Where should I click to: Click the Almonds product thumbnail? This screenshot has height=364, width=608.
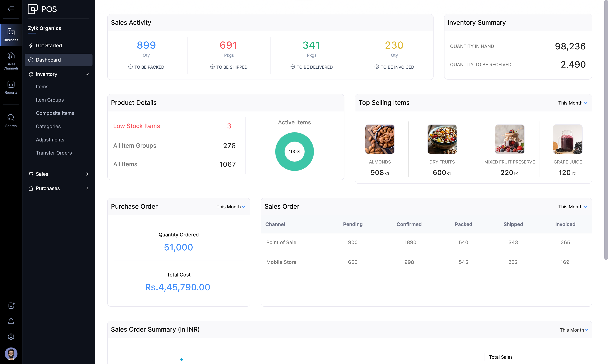(380, 139)
